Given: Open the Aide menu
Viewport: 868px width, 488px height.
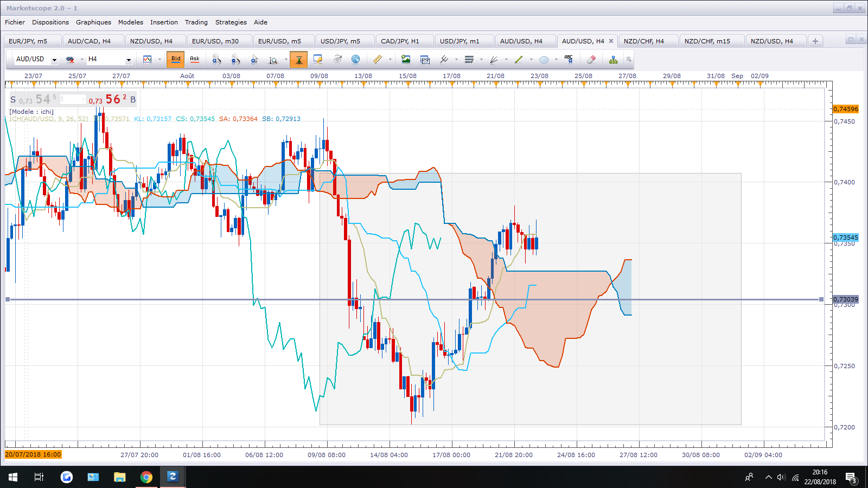Looking at the screenshot, I should tap(260, 22).
